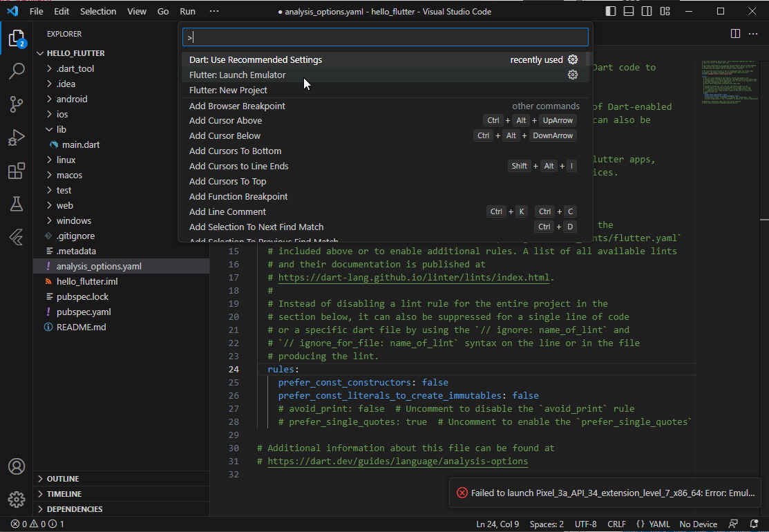
Task: Click the editor minimap
Action: click(730, 82)
